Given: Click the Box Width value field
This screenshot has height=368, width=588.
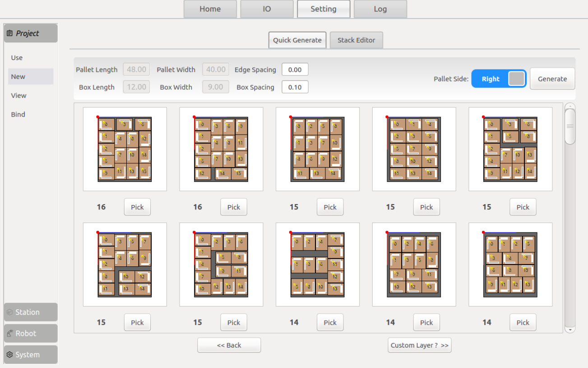Looking at the screenshot, I should 216,87.
